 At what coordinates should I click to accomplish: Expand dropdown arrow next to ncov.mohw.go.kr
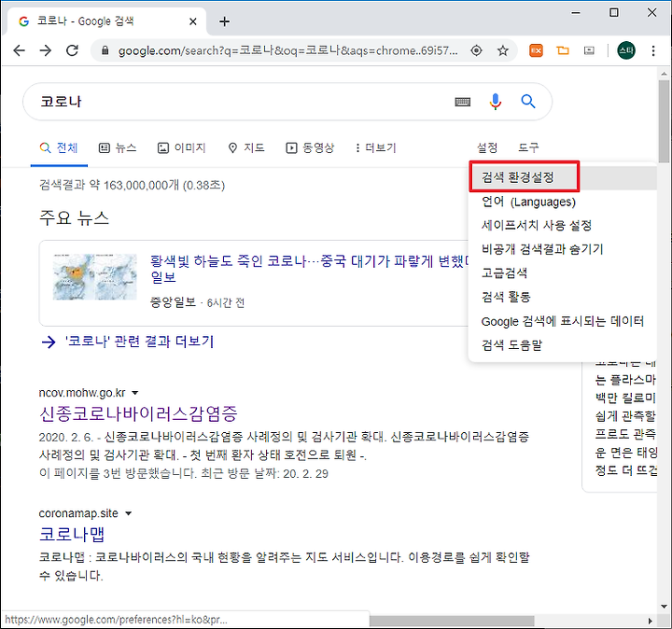coord(135,393)
